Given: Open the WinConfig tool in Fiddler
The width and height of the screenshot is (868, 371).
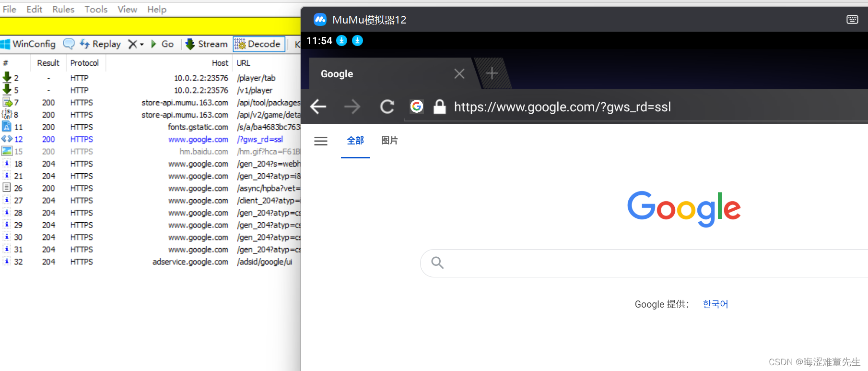Looking at the screenshot, I should pyautogui.click(x=28, y=44).
